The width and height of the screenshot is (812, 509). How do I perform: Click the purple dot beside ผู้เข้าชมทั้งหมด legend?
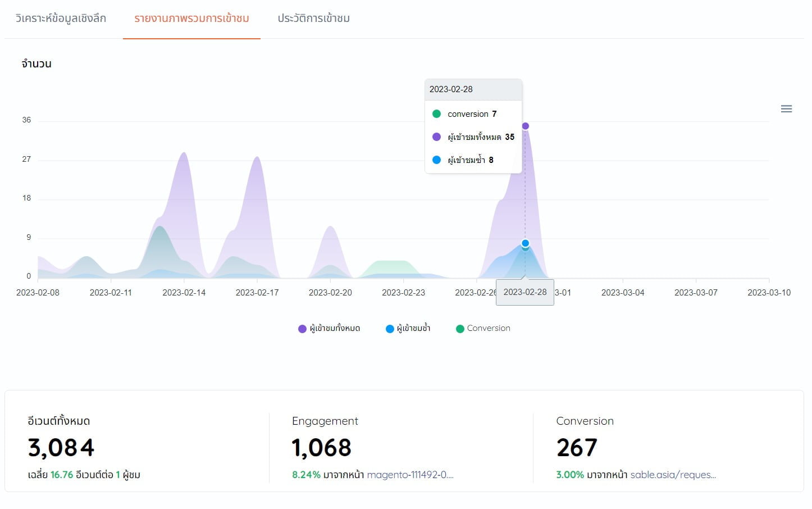tap(302, 329)
